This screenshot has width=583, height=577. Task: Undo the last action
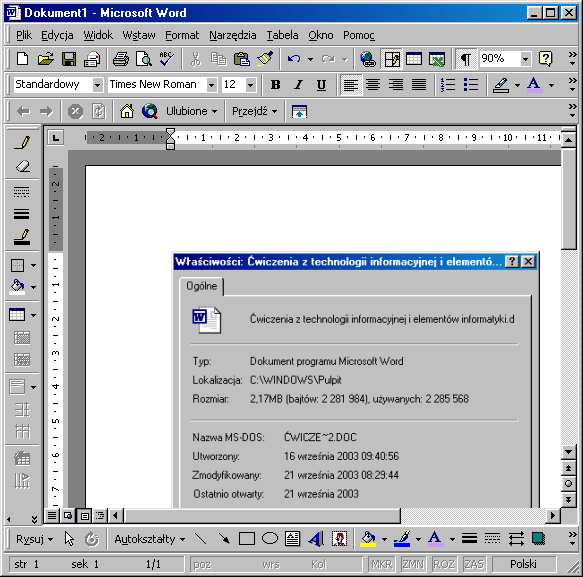click(294, 59)
